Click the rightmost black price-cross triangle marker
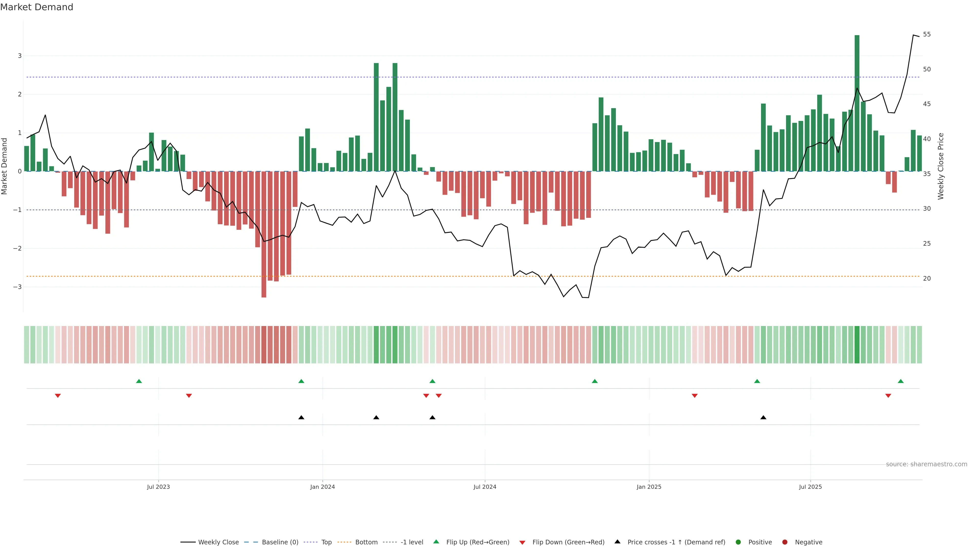This screenshot has height=551, width=980. click(763, 418)
